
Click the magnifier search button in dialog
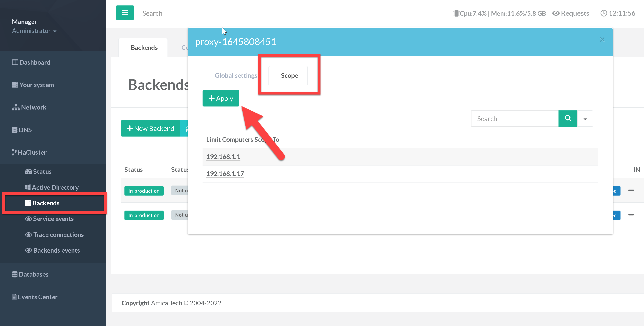567,118
